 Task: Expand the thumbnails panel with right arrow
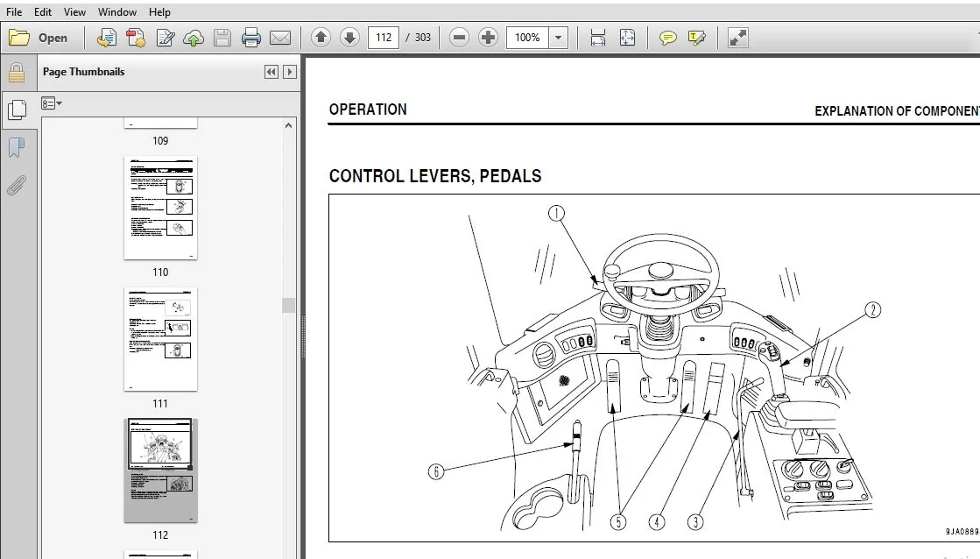[x=289, y=72]
